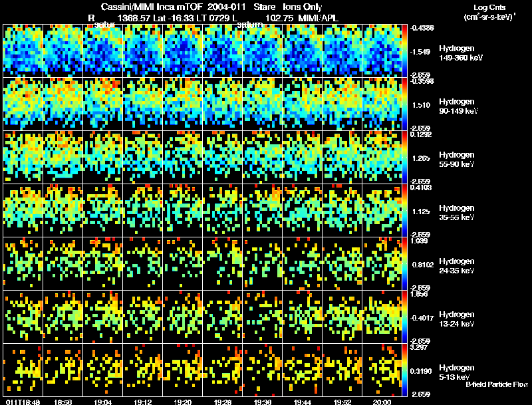This screenshot has height=405, width=532.
Task: Select the 149-360 keV image at 20:00
Action: 382,51
